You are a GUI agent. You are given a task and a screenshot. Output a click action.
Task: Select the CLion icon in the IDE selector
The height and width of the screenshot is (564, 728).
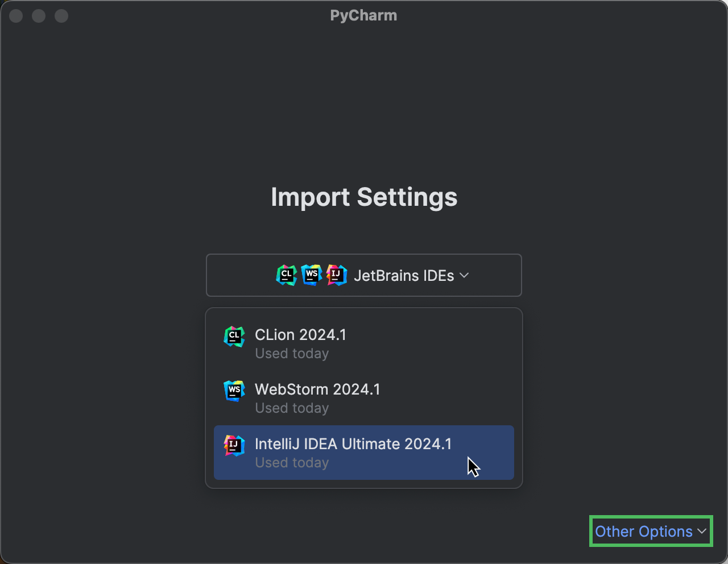pyautogui.click(x=287, y=275)
